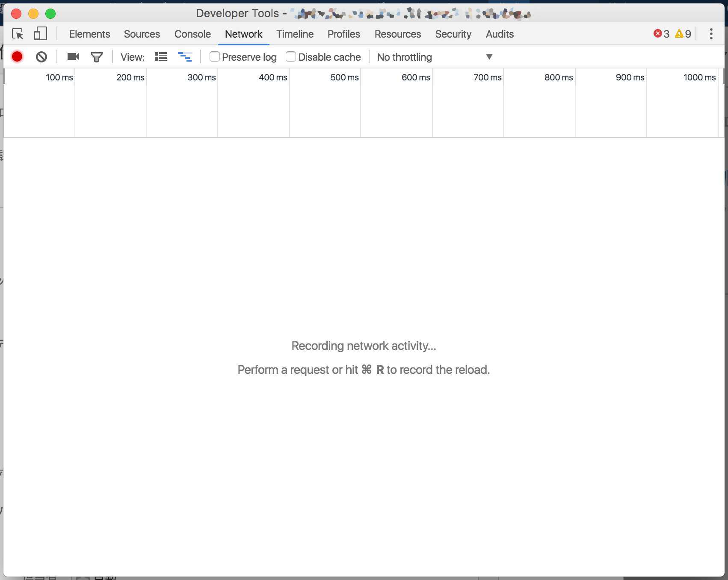This screenshot has height=580, width=728.
Task: Minimize the Developer Tools window with yellow button
Action: click(33, 14)
